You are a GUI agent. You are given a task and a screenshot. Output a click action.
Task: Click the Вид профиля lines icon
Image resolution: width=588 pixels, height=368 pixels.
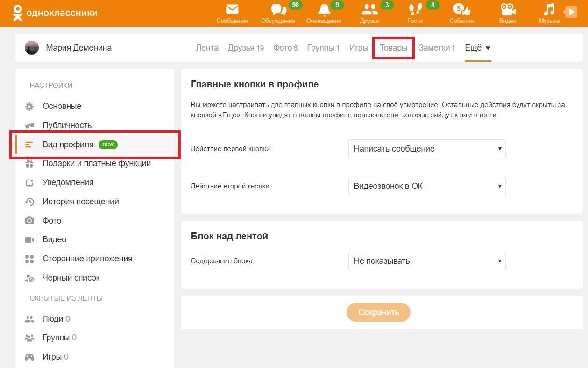click(x=29, y=144)
